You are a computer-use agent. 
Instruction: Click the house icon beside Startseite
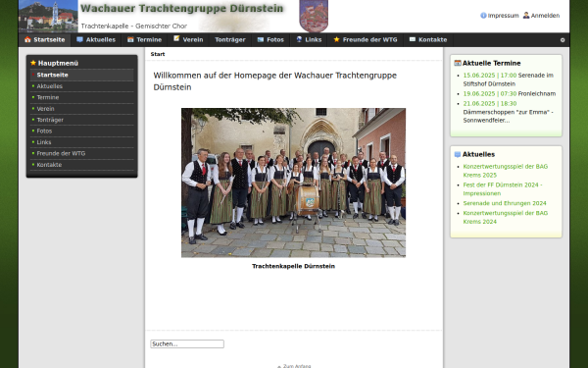click(27, 39)
